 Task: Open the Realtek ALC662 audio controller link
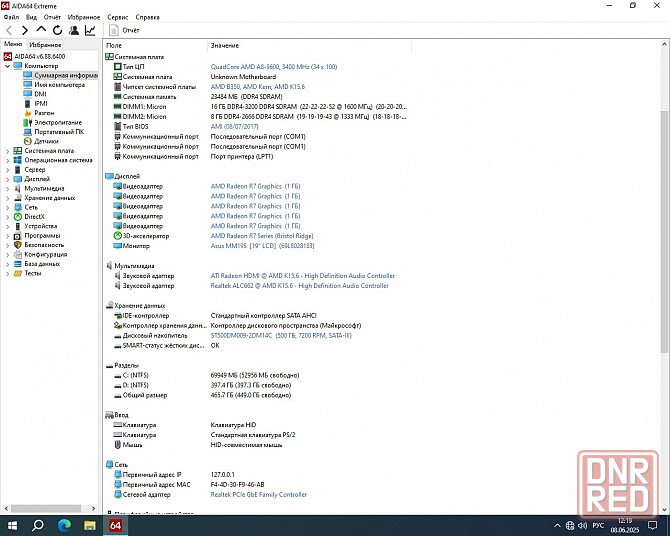pos(300,286)
